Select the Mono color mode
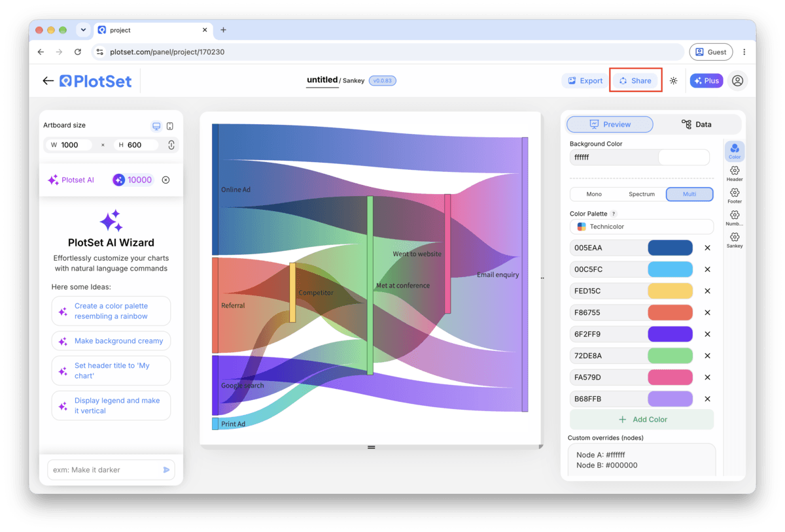The width and height of the screenshot is (785, 532). click(x=594, y=194)
